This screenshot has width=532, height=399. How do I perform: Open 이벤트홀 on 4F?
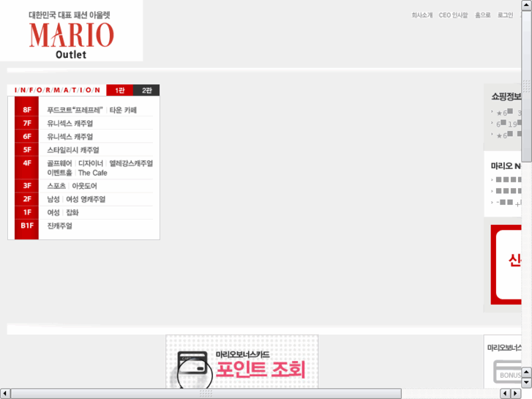[60, 173]
